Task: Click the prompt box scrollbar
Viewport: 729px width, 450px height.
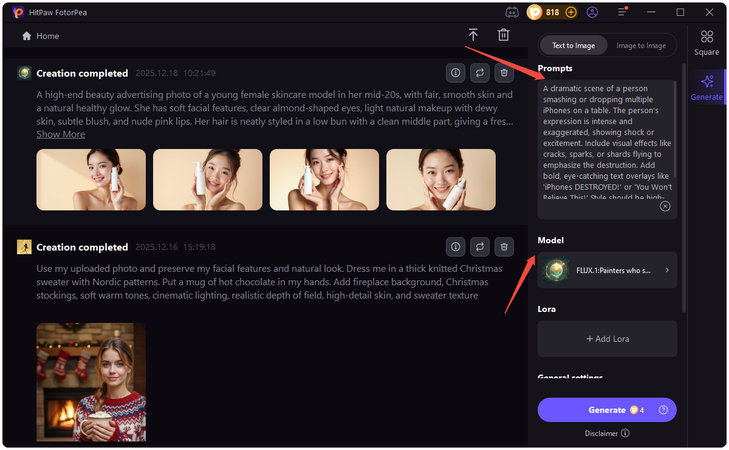Action: (675, 129)
